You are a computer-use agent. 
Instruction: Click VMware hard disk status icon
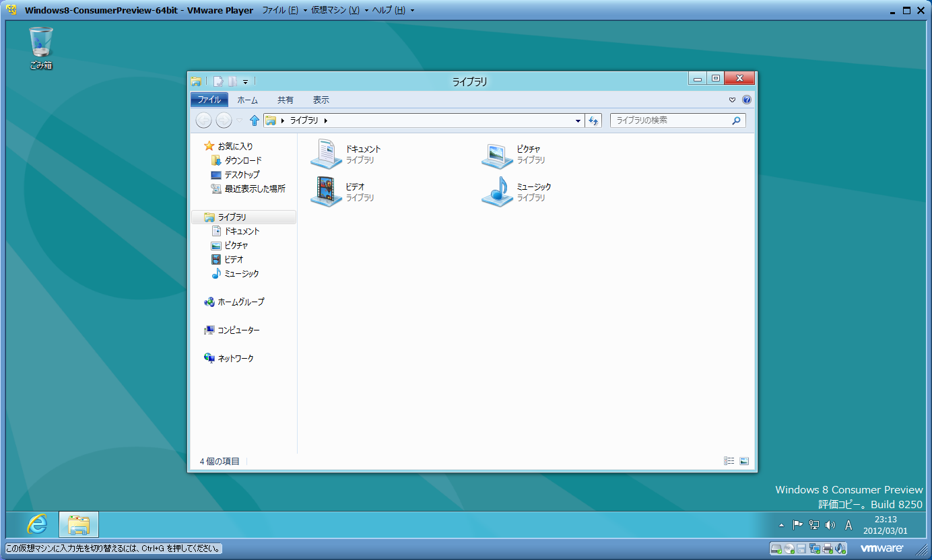[x=776, y=548]
